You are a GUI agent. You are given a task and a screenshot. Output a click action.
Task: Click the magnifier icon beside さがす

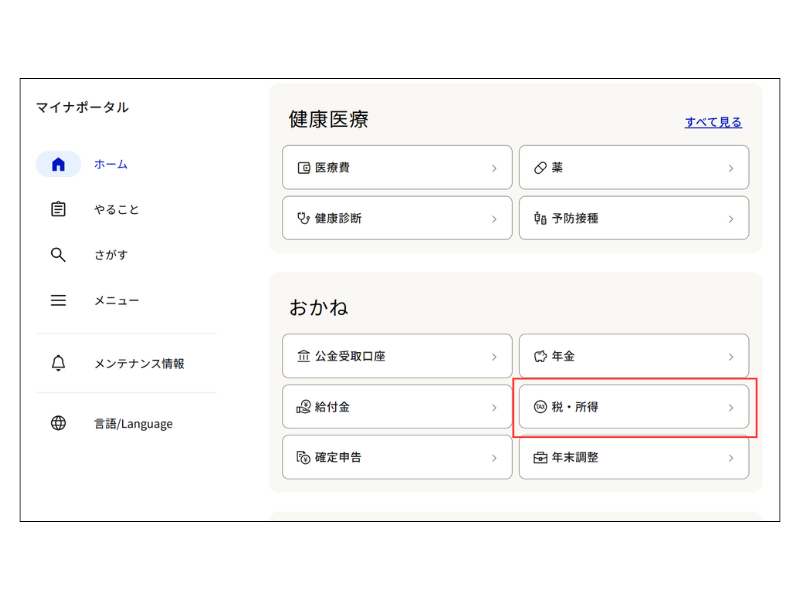58,255
